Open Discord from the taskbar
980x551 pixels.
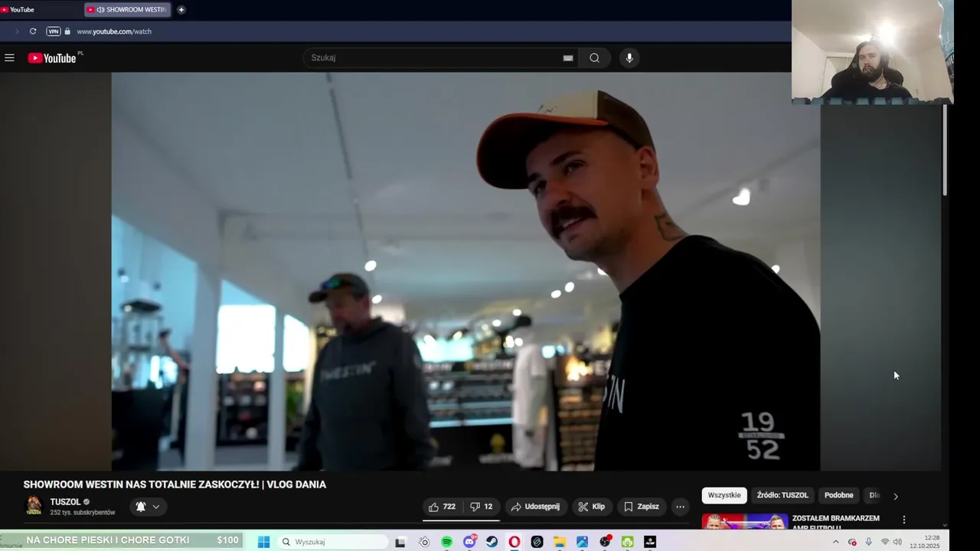tap(469, 542)
